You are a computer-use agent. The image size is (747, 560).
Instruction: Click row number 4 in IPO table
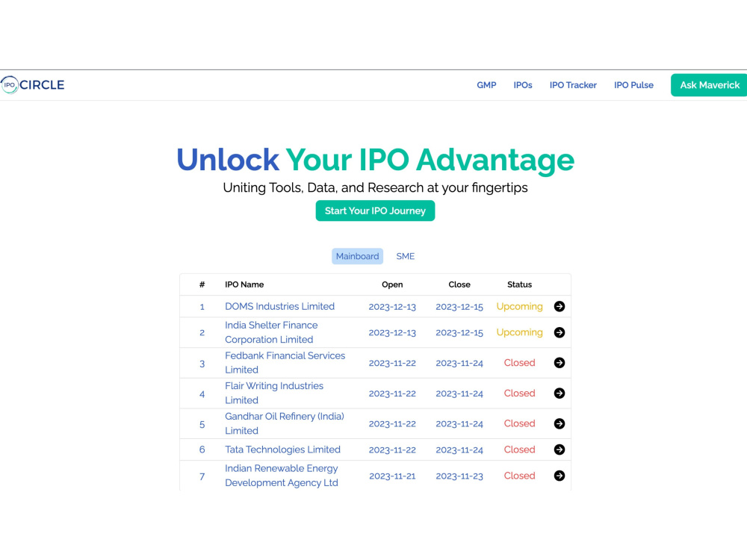pos(202,394)
